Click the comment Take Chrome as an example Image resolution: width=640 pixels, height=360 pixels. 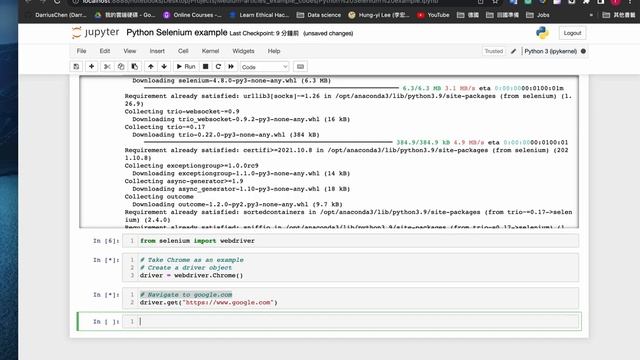pos(192,260)
